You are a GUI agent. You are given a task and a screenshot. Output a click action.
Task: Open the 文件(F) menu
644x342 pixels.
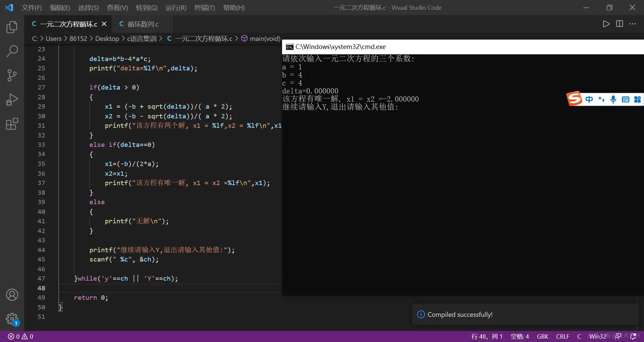(32, 8)
